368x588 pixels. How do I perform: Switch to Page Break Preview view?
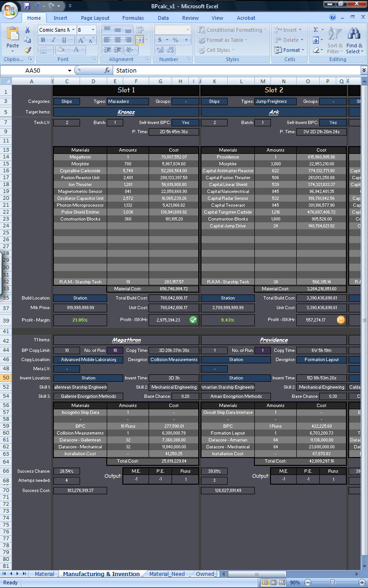(x=282, y=582)
